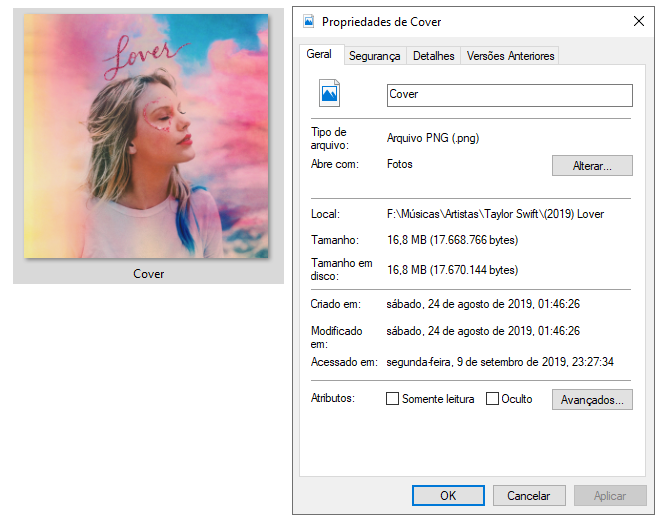
Task: Click the Propriedades de Cover title text
Action: 381,22
